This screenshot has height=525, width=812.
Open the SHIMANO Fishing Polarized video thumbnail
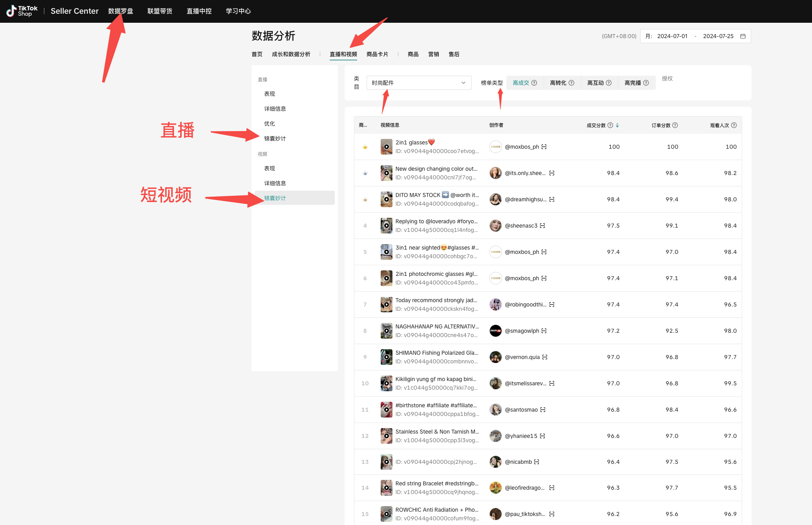(x=386, y=357)
